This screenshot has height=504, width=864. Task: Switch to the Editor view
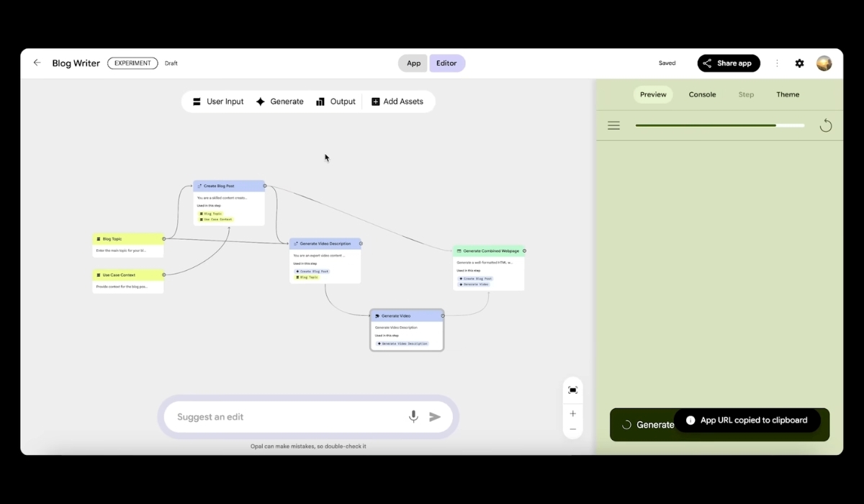tap(447, 63)
